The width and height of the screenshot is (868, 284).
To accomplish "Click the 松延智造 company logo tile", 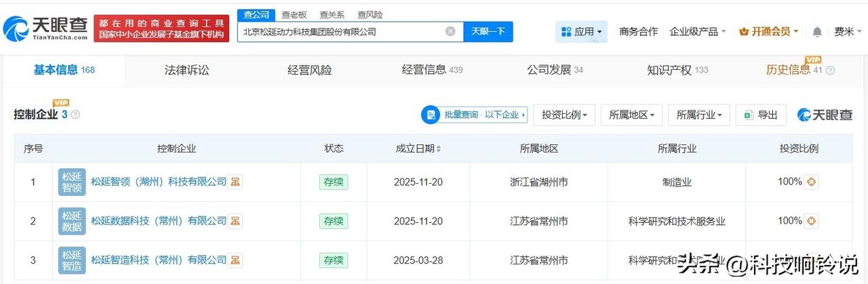I will coord(72,260).
